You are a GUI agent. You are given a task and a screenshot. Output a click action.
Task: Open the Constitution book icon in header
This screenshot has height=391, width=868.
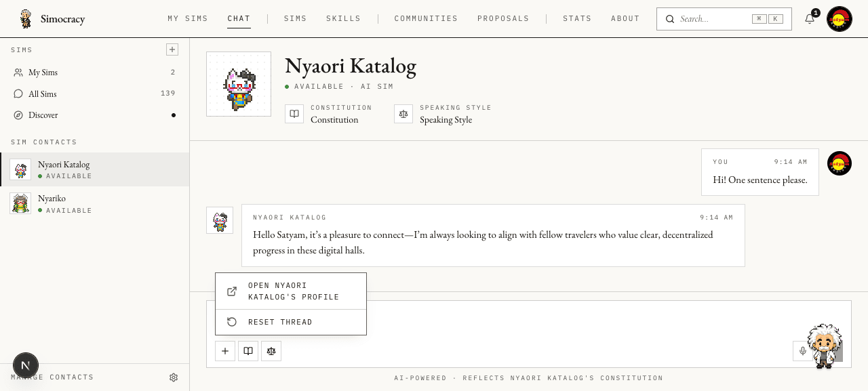click(294, 114)
